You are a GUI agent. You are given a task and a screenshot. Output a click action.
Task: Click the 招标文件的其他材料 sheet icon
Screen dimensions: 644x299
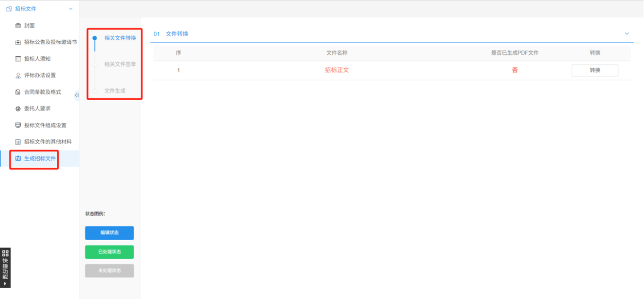tap(18, 142)
